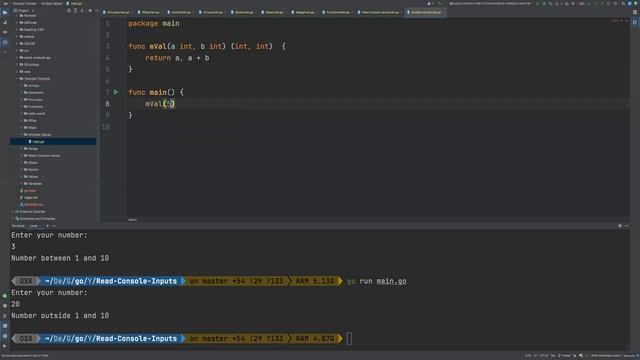
Task: Open the run configuration dropdown in toolbar
Action: click(490, 3)
